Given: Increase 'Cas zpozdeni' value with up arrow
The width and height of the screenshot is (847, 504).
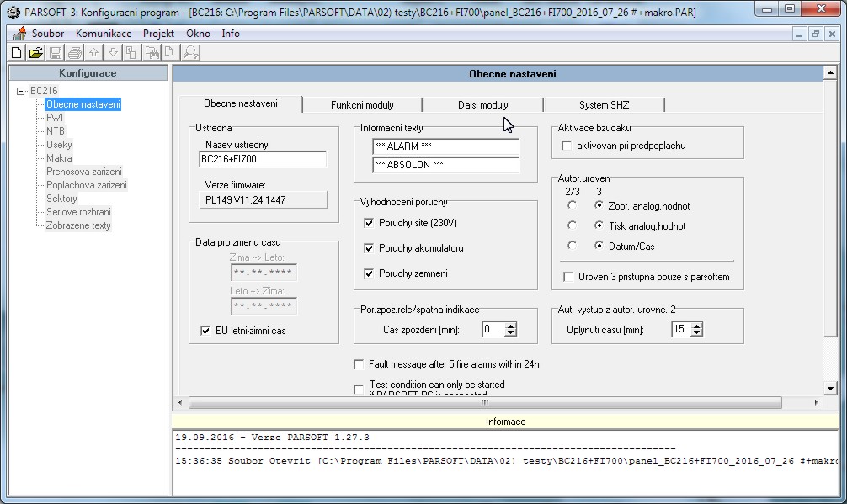Looking at the screenshot, I should pyautogui.click(x=510, y=326).
